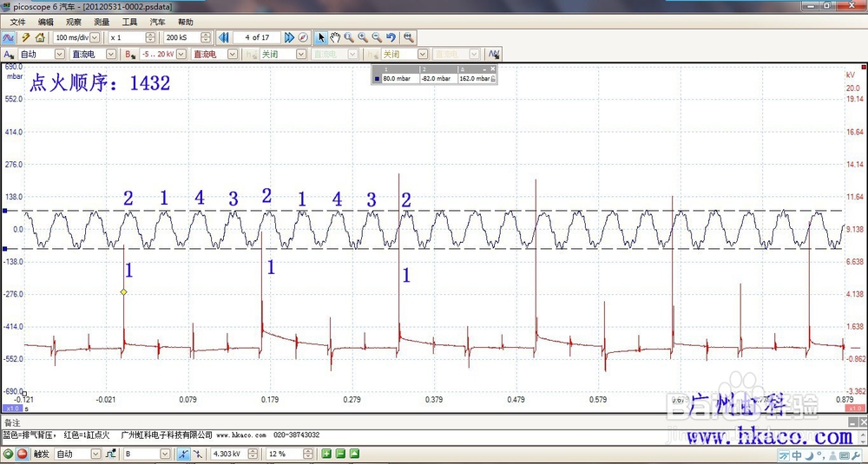Lock the ruler legend padlock icon
This screenshot has width=868, height=464.
click(493, 79)
